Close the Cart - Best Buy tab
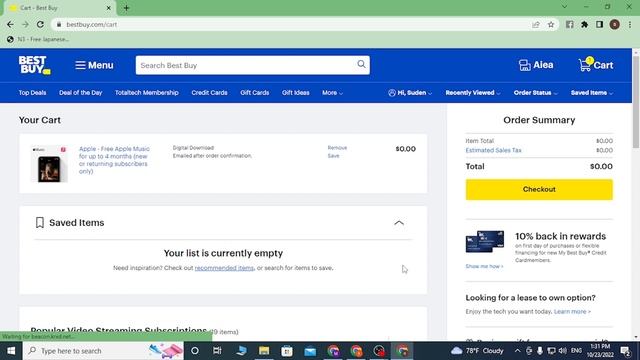The image size is (640, 360). [109, 8]
